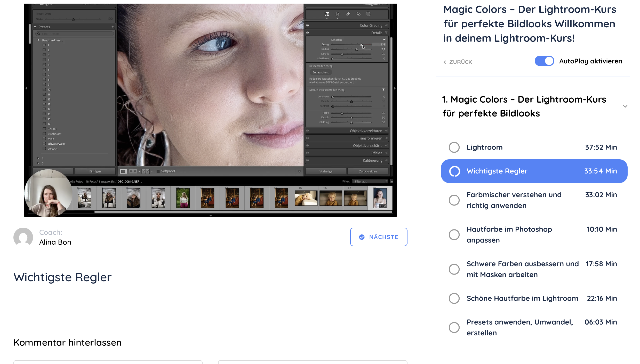Select the Masking circle tool
Screen dimensions: 640x364
(x=368, y=14)
